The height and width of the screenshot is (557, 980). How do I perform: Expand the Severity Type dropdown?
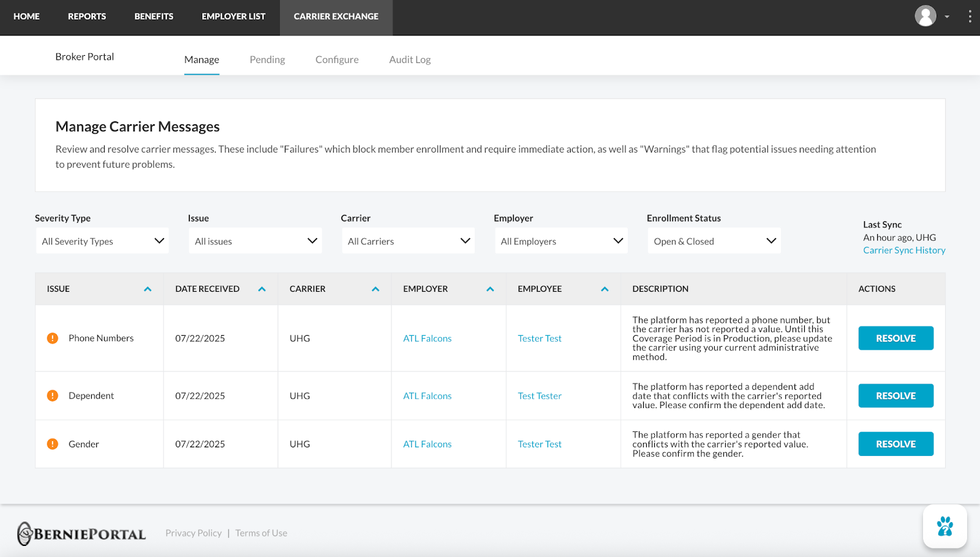(x=102, y=241)
